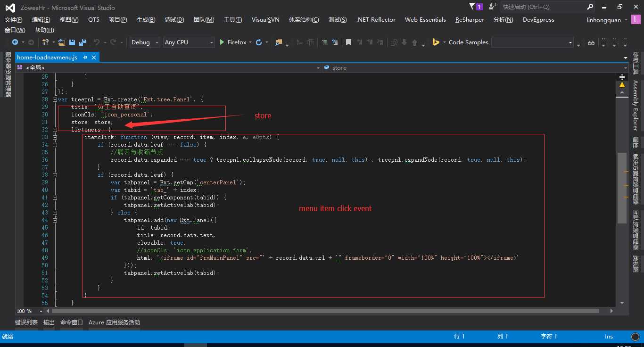The height and width of the screenshot is (347, 644).
Task: Collapse the itemclick function at line 33
Action: click(55, 137)
